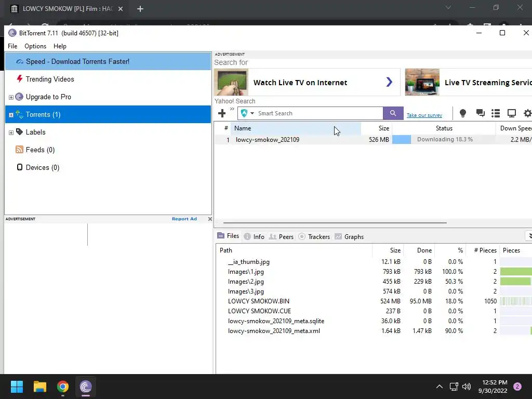This screenshot has height=399, width=532.
Task: Switch to the Trackers tab
Action: (x=314, y=237)
